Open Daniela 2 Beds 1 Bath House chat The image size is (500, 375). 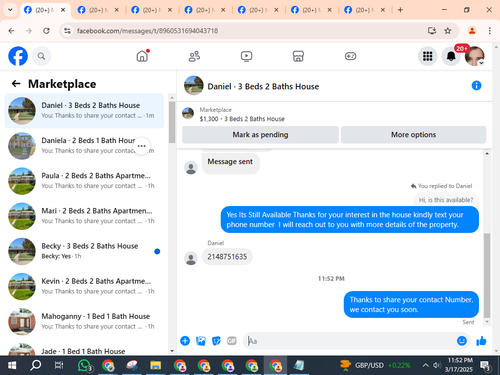(84, 146)
